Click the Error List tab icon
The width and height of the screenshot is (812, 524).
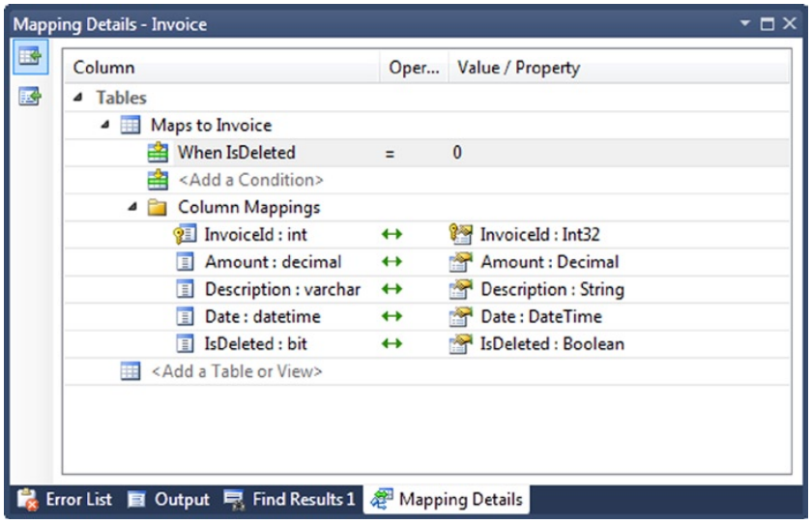click(x=27, y=500)
